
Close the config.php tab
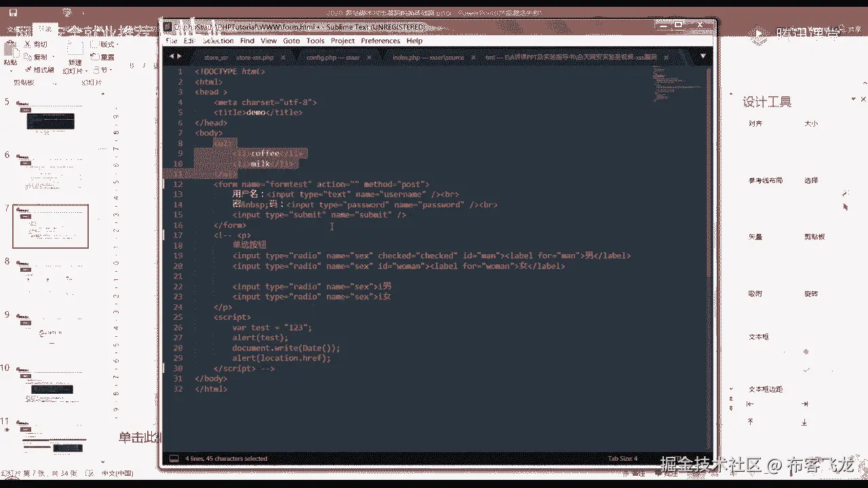click(370, 58)
